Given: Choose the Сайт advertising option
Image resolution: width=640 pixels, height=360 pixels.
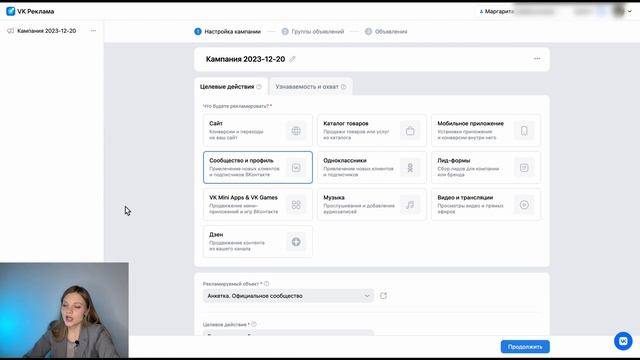Looking at the screenshot, I should [258, 131].
